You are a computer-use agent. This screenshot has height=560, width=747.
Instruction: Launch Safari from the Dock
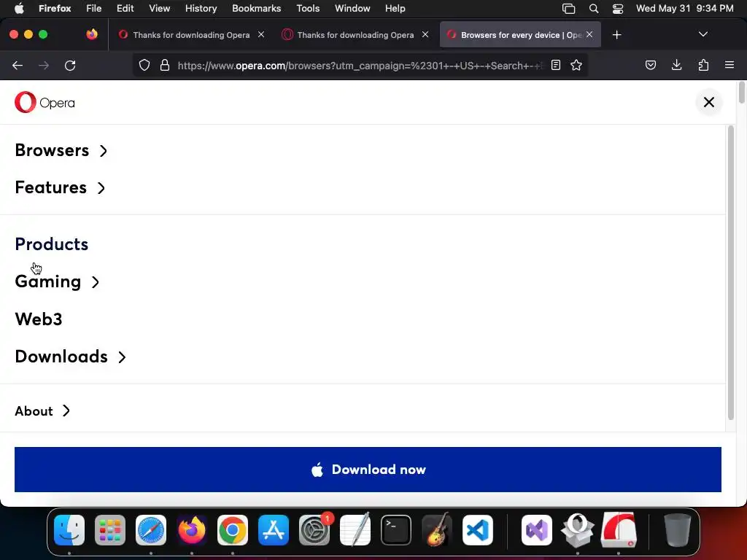click(x=151, y=530)
